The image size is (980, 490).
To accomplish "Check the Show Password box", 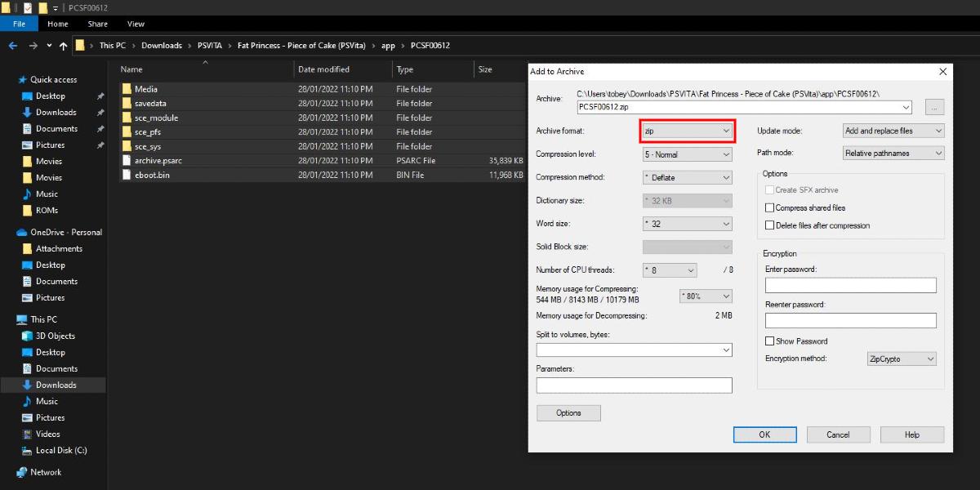I will point(769,341).
